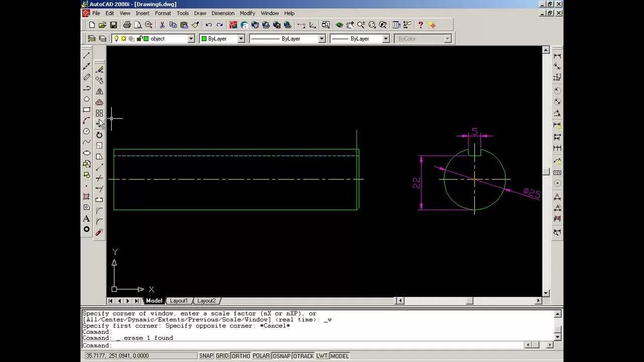Click the Command line input field

pos(302,345)
